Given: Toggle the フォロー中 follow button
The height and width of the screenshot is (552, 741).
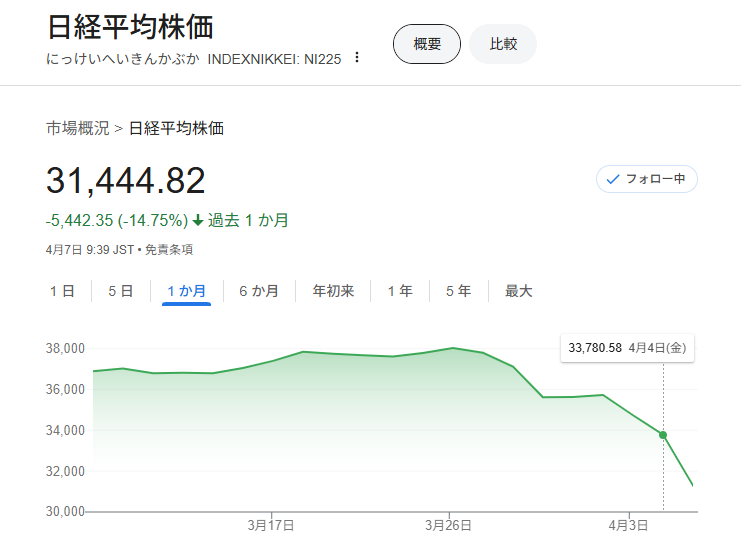Looking at the screenshot, I should coord(646,179).
